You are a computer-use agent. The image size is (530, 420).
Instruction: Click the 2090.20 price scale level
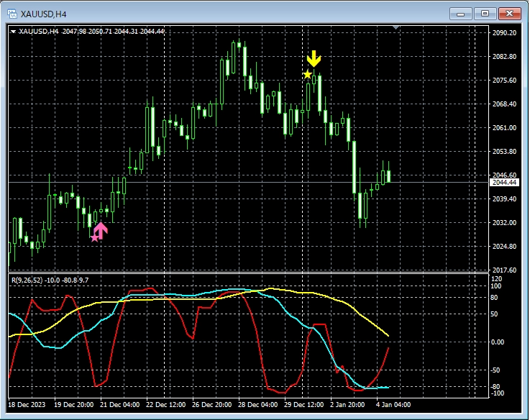coord(503,33)
